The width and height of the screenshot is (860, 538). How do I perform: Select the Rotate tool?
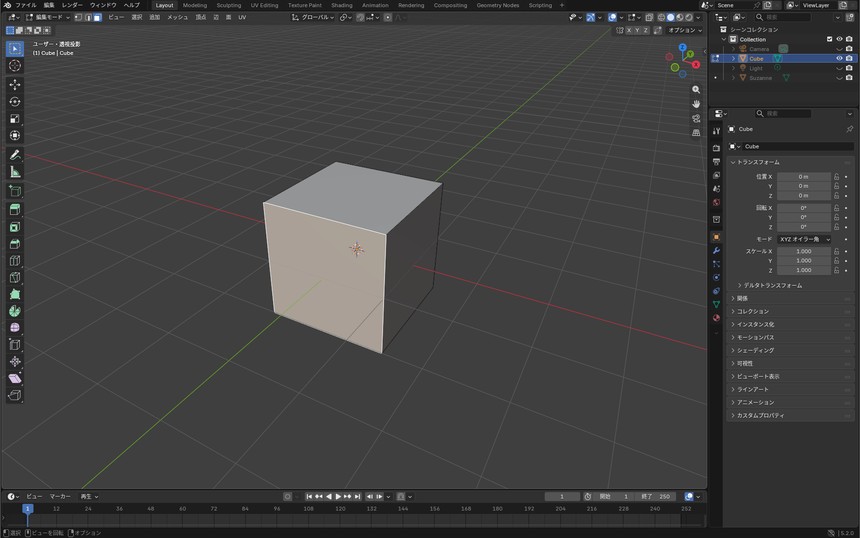[15, 101]
